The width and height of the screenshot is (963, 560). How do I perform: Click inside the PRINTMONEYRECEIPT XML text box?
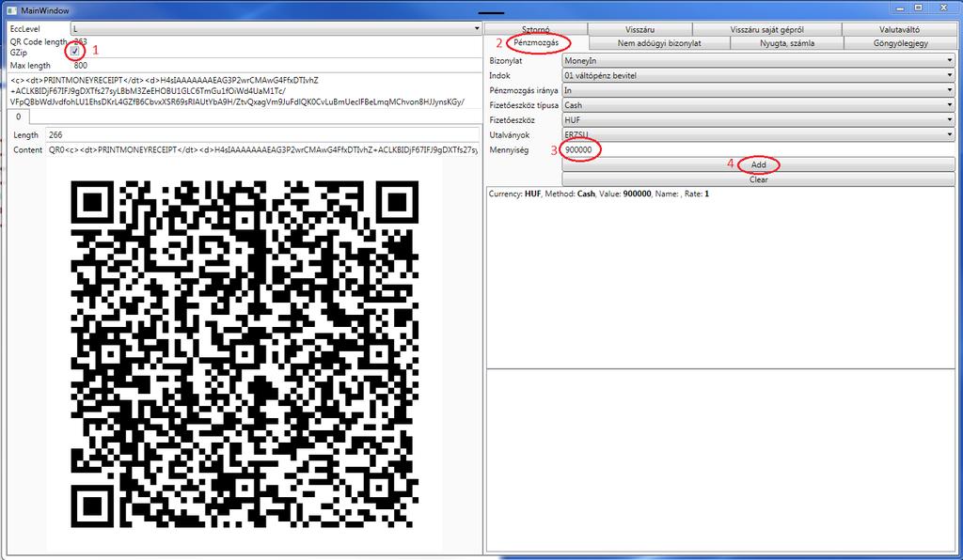coord(245,91)
